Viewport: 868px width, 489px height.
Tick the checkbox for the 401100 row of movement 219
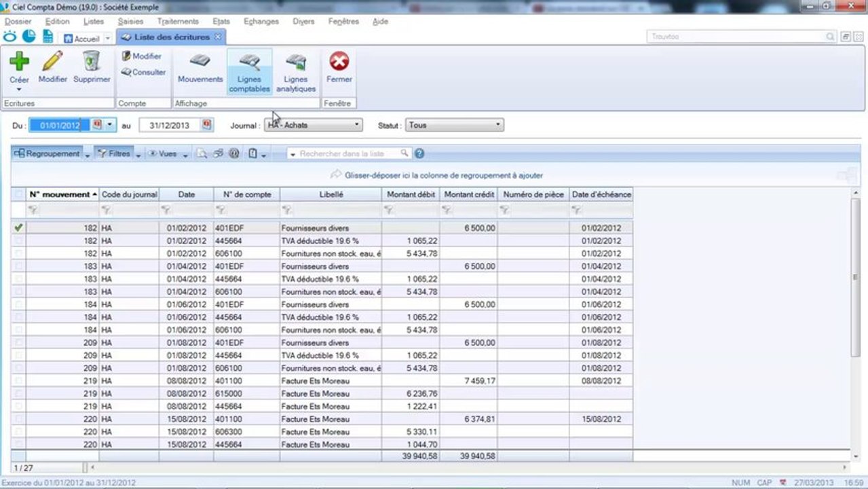(18, 381)
